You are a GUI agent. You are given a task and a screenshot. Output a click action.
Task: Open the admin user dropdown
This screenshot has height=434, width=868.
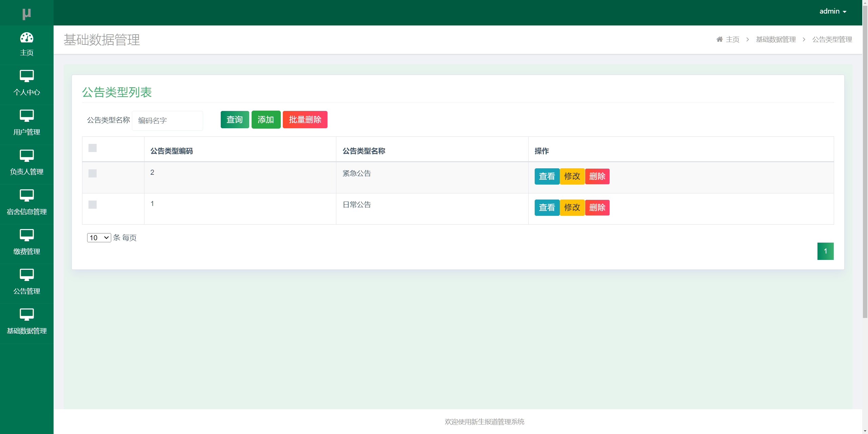pos(833,11)
